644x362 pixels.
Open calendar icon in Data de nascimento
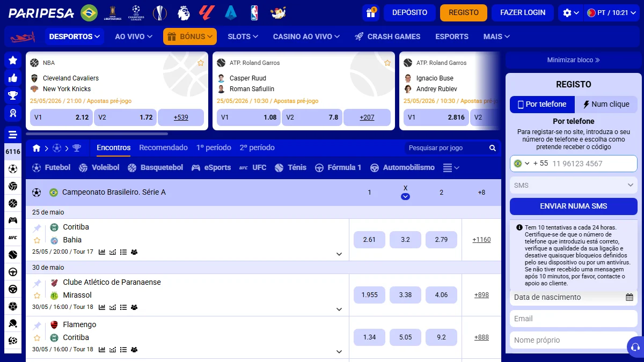[630, 297]
